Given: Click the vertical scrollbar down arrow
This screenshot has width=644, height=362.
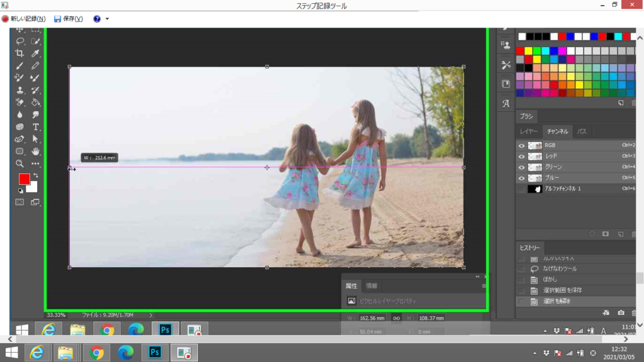Looking at the screenshot, I should (x=640, y=325).
